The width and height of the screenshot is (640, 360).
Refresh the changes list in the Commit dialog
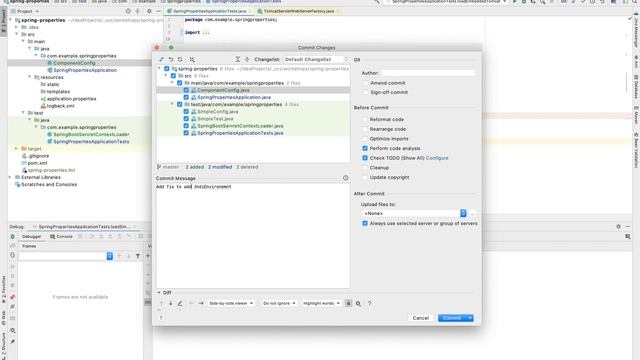(x=180, y=60)
